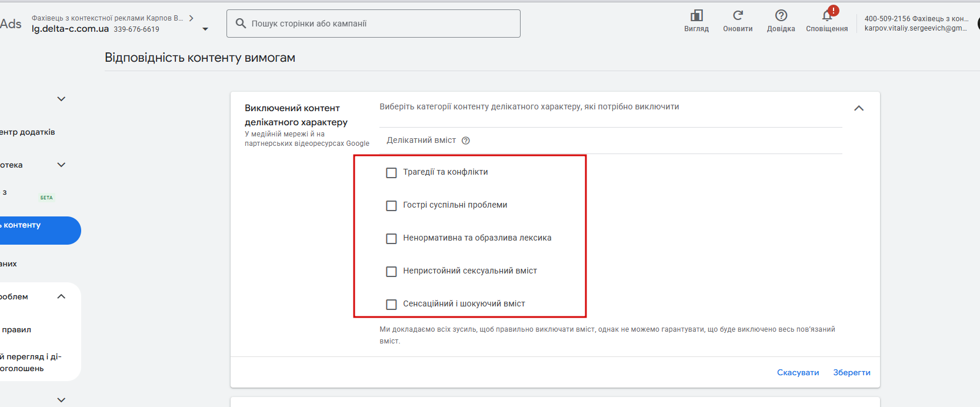Click the Оновити refresh icon

coord(738,16)
